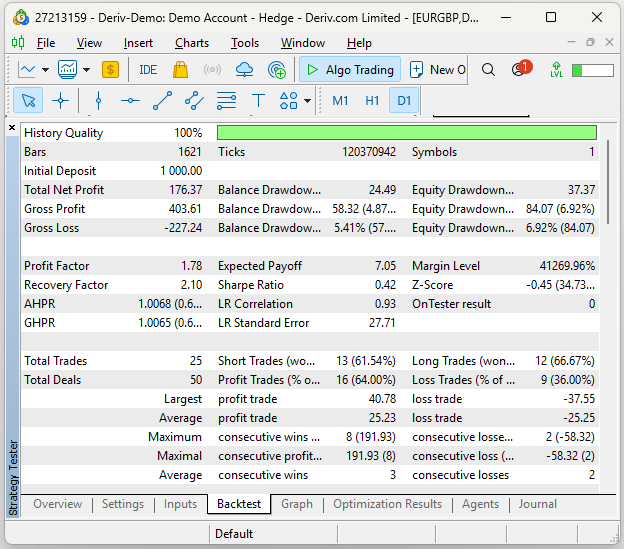624x549 pixels.
Task: Switch to M1 timeframe
Action: click(x=340, y=101)
